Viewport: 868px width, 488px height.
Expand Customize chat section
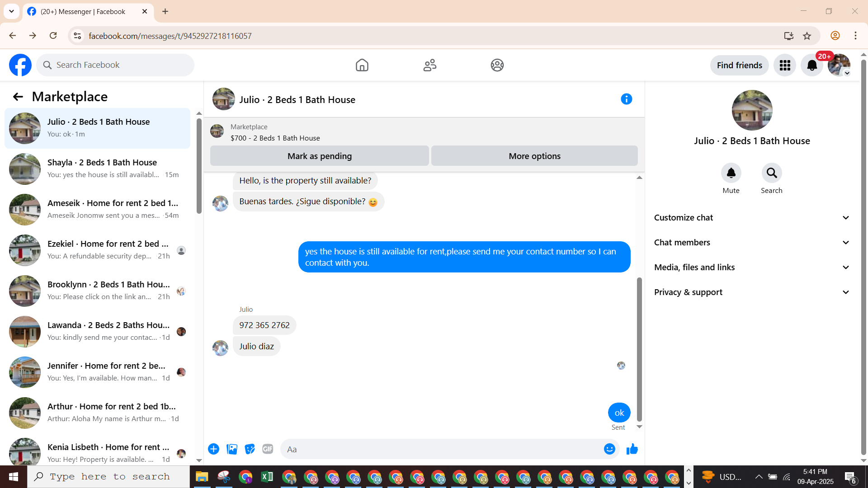coord(752,218)
